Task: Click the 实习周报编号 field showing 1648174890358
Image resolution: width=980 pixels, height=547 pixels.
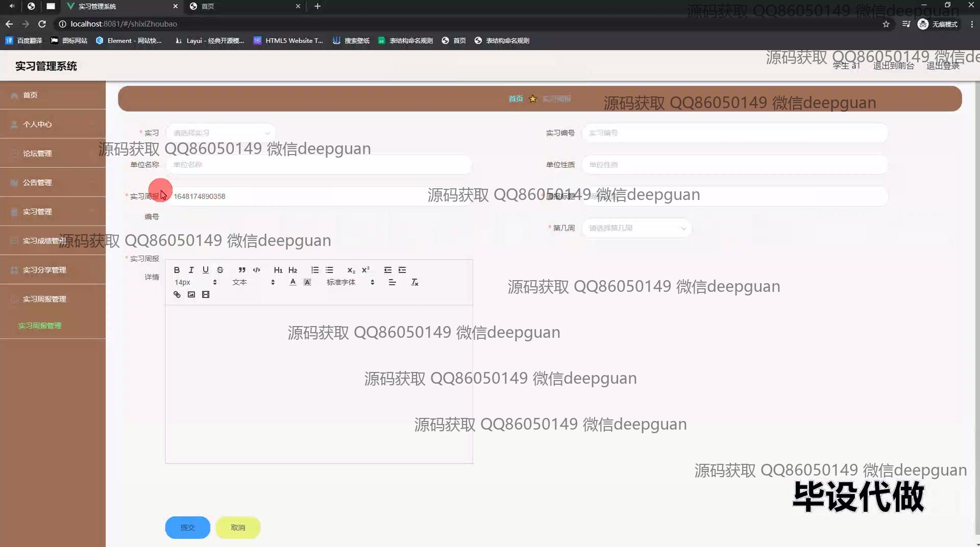Action: click(x=319, y=196)
